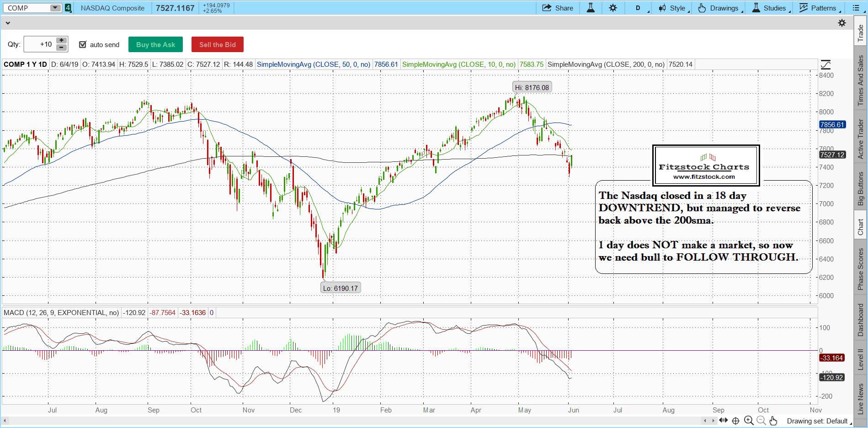Select the crosshair pointer tool icon

(x=735, y=421)
